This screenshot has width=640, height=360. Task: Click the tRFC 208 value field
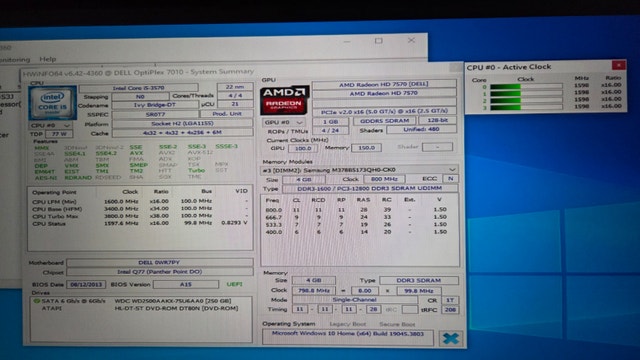tap(450, 310)
